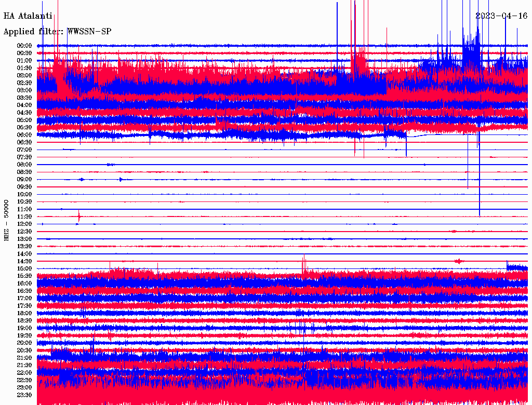Select the 05:00 time label
532x405 pixels.
point(24,120)
